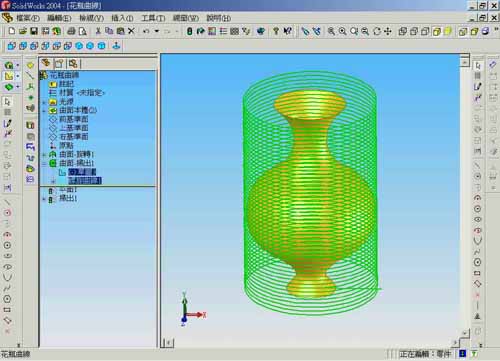Switch to the PropertyManager tab
This screenshot has width=500, height=361.
(59, 63)
